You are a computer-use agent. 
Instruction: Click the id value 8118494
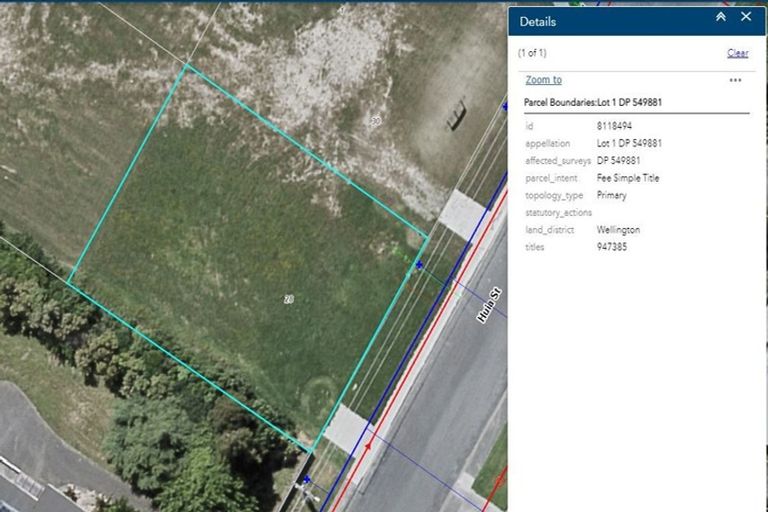[x=614, y=126]
